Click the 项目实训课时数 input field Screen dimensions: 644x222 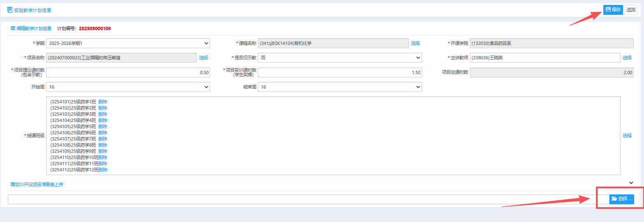(x=340, y=72)
